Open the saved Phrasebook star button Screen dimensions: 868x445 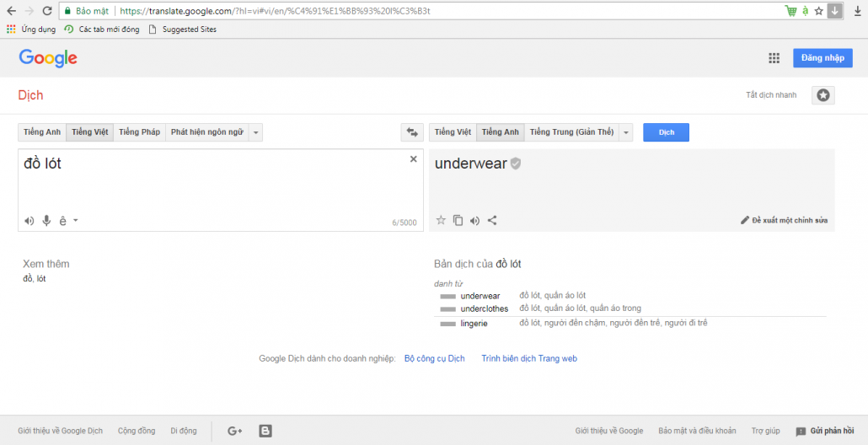pos(822,95)
